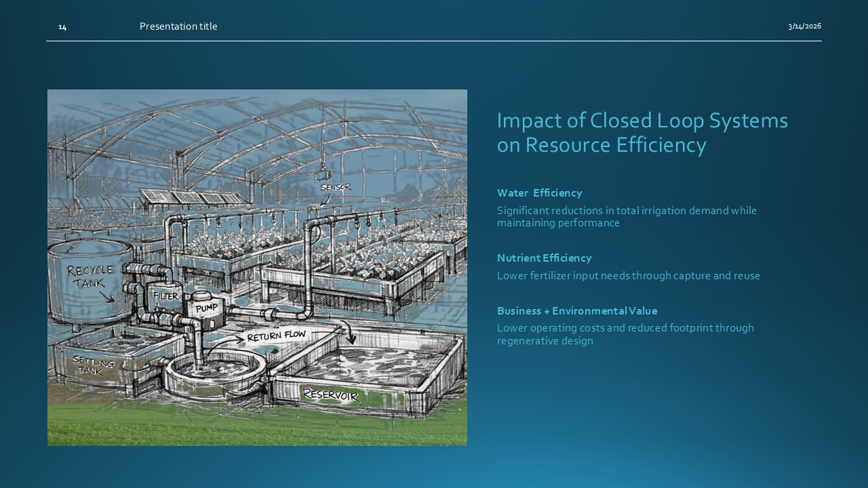
Task: Click the RECYCLE TANK label in the image
Action: (90, 277)
